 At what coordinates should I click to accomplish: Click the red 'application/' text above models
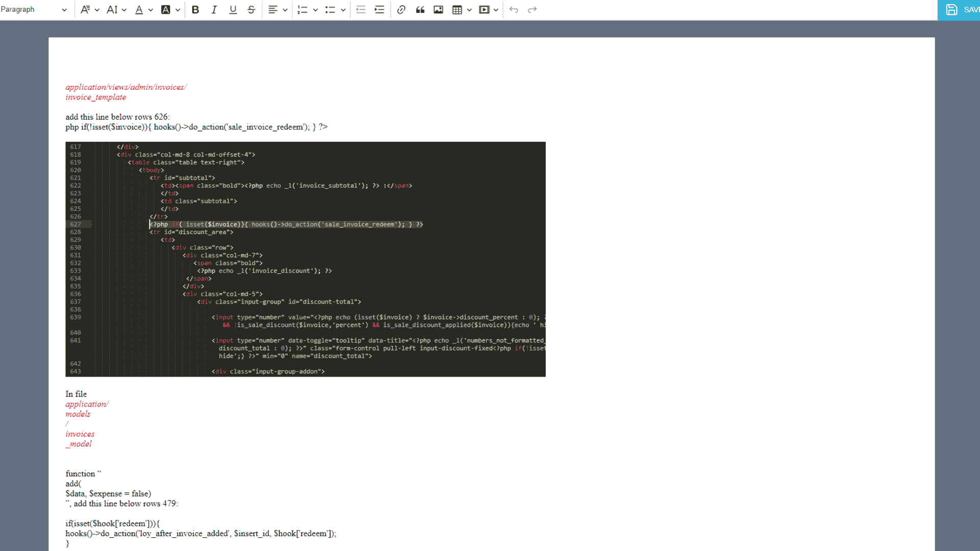pos(87,404)
